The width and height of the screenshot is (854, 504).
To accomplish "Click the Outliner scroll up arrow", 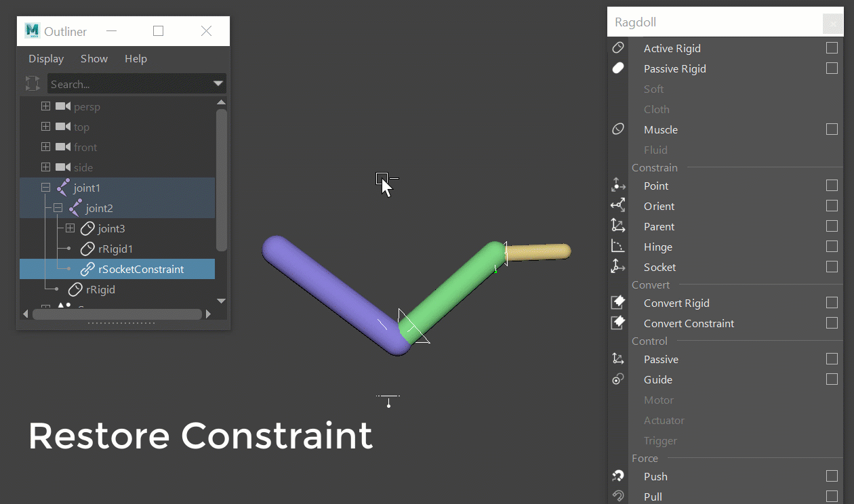I will click(x=221, y=102).
